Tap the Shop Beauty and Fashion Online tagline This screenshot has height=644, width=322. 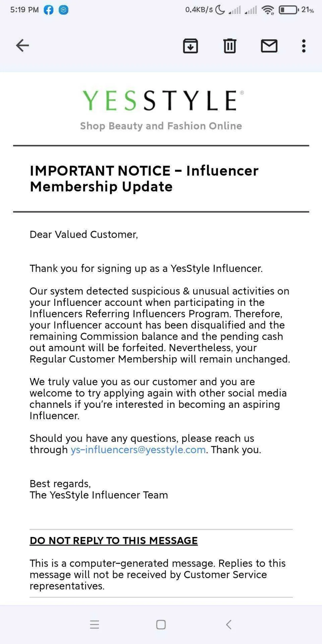click(x=161, y=126)
